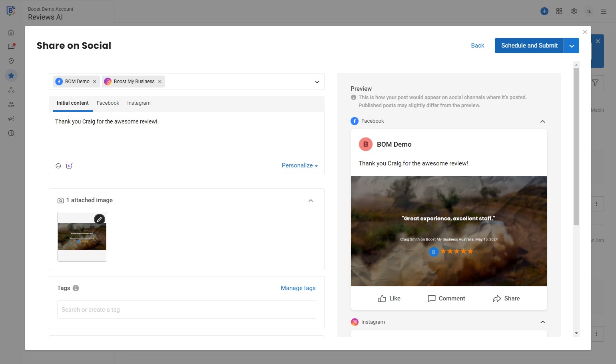Viewport: 616px width, 364px height.
Task: Open the emoji picker icon
Action: (58, 166)
